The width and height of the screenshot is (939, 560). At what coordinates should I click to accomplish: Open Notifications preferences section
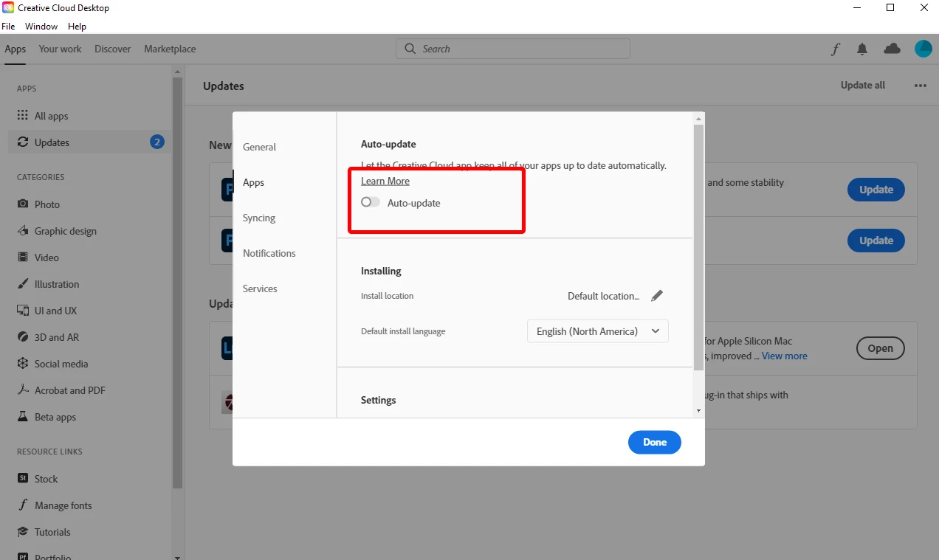pos(269,253)
